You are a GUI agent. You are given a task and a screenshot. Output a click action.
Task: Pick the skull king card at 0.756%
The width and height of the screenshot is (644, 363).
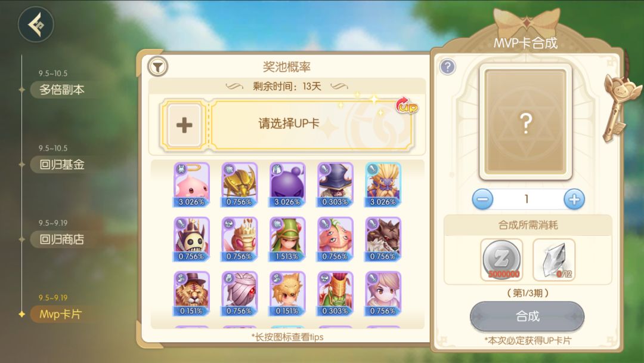tap(191, 239)
